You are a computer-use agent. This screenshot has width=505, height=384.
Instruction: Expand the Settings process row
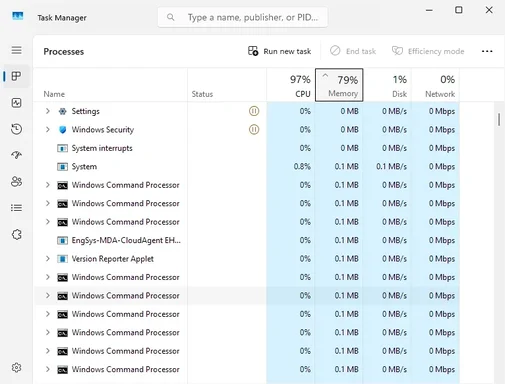[48, 111]
